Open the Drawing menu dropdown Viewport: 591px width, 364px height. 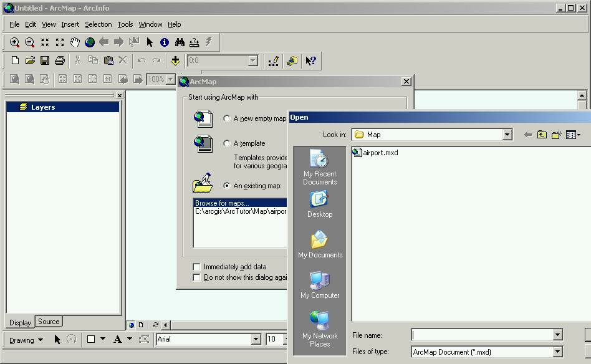pos(26,340)
